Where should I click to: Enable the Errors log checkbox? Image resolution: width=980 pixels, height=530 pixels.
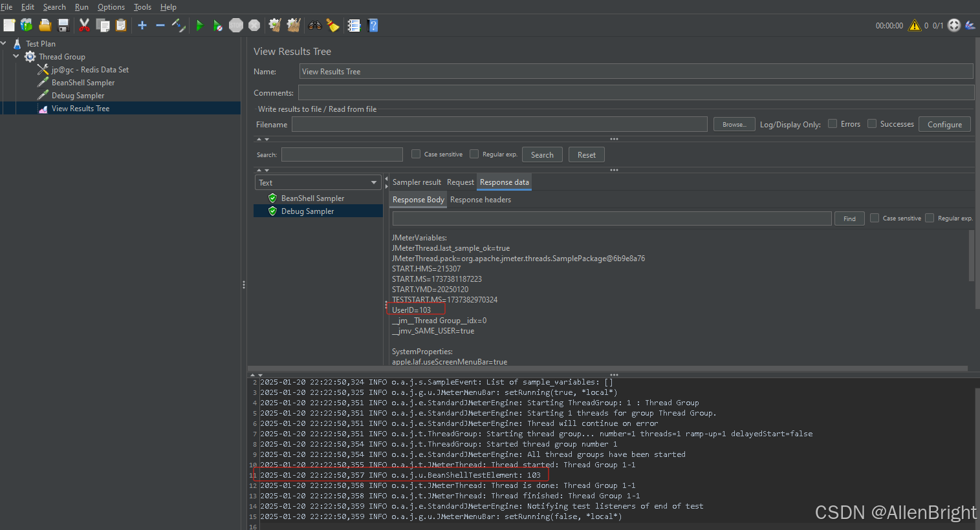833,123
